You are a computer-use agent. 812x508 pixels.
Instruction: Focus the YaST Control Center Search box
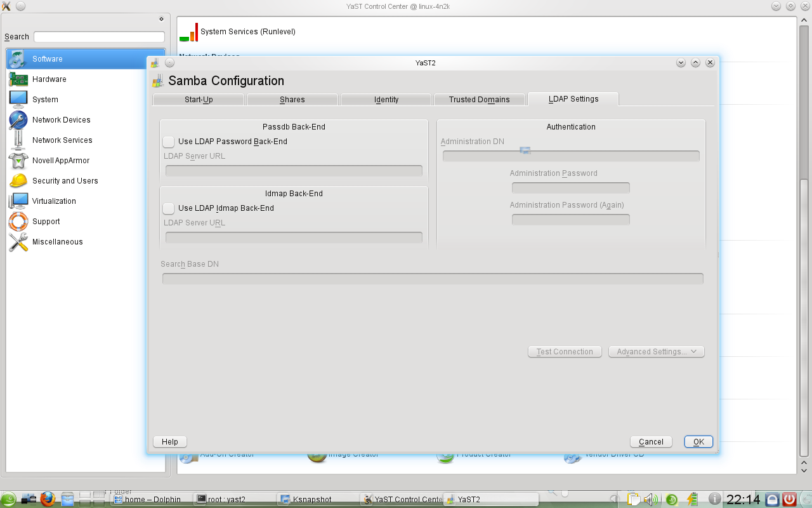99,37
